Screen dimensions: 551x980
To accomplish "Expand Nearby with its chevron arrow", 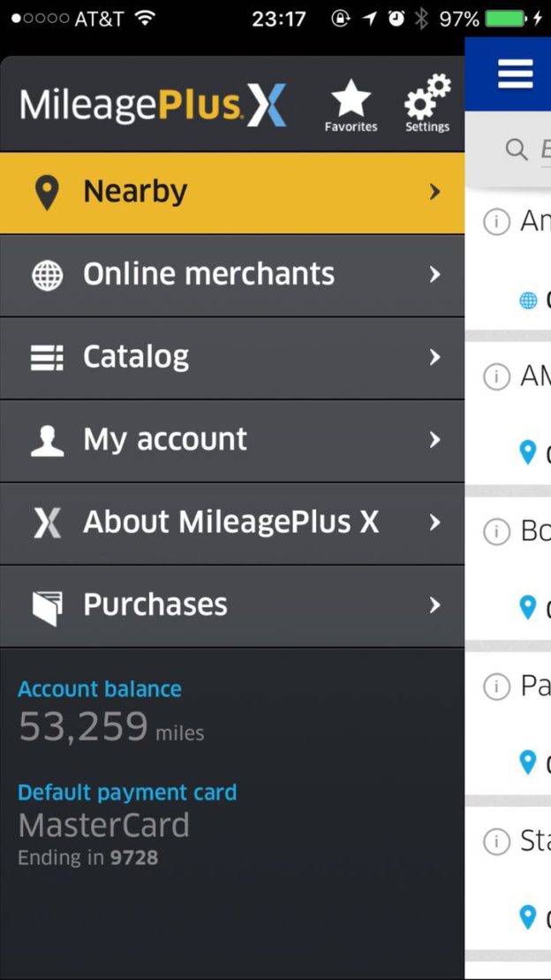I will [x=434, y=192].
